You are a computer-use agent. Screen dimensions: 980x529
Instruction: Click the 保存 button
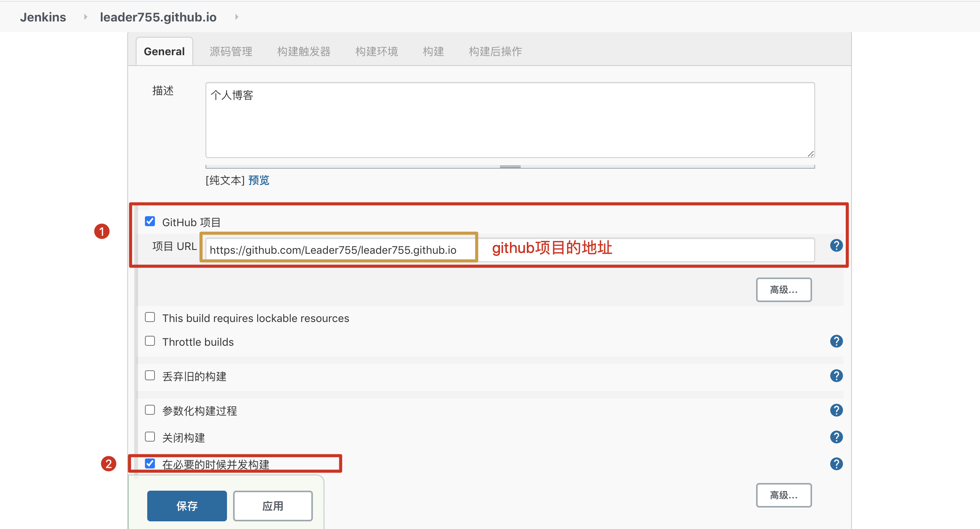pyautogui.click(x=187, y=506)
